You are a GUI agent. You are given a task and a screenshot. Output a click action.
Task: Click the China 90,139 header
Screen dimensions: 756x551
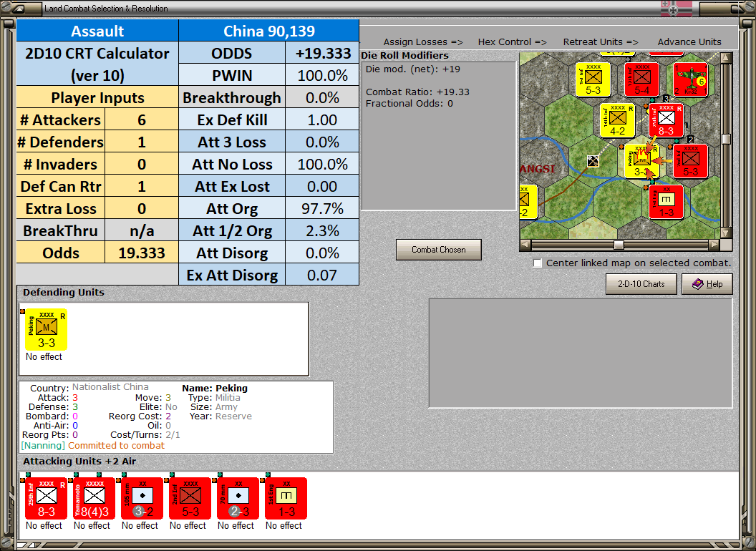coord(269,31)
